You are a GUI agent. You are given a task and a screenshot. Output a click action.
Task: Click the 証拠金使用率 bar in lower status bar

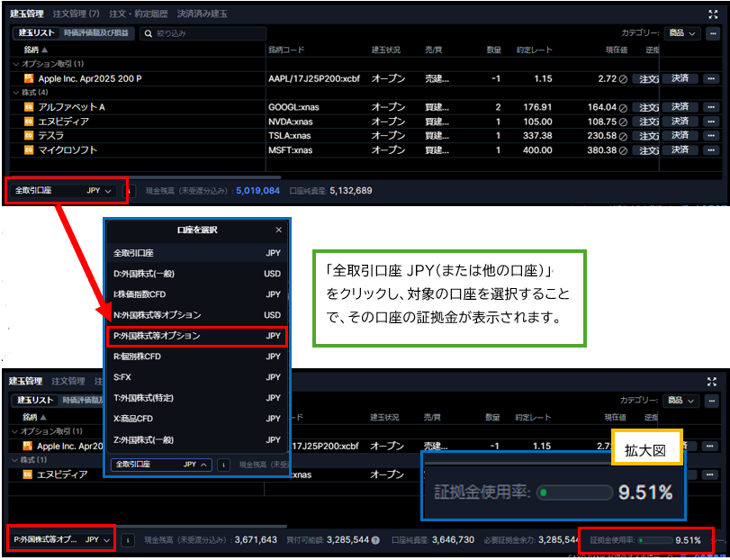[x=655, y=540]
